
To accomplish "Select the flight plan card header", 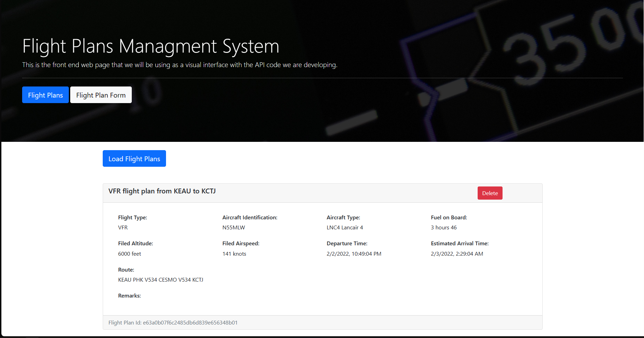I will coord(162,191).
